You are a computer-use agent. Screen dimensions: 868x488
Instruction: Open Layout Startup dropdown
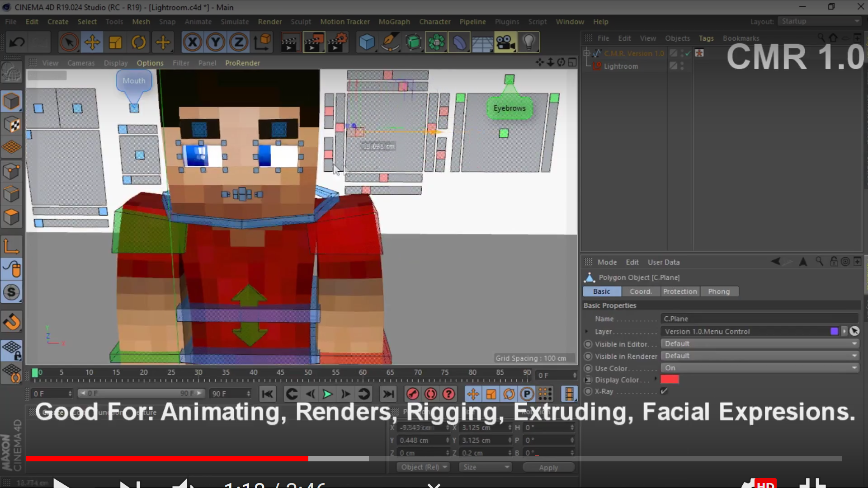click(820, 21)
